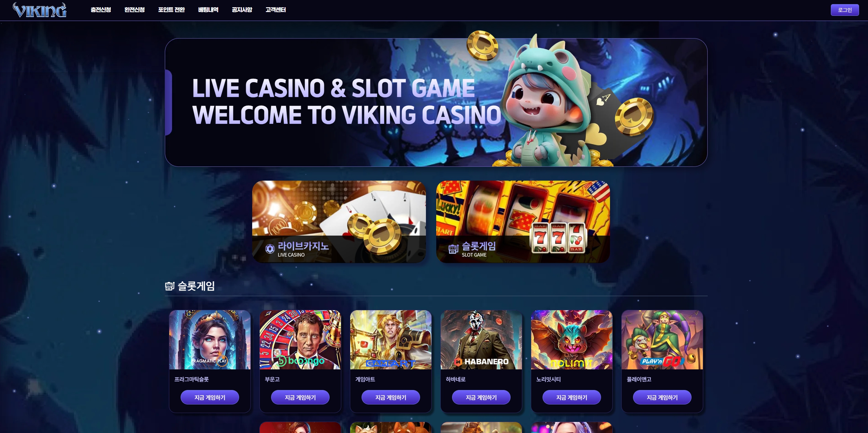This screenshot has height=433, width=868.
Task: Open the Pragmatic Play slot thumbnail
Action: (210, 339)
